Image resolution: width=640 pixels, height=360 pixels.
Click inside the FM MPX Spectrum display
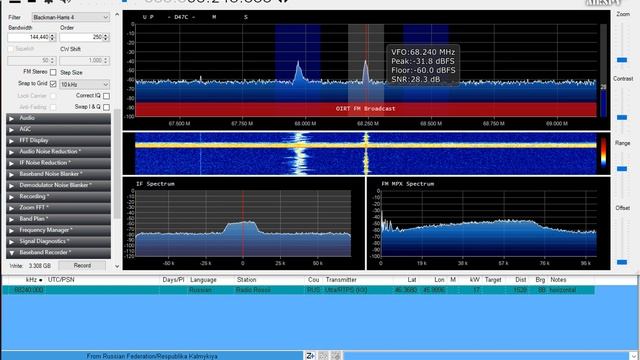pos(489,222)
